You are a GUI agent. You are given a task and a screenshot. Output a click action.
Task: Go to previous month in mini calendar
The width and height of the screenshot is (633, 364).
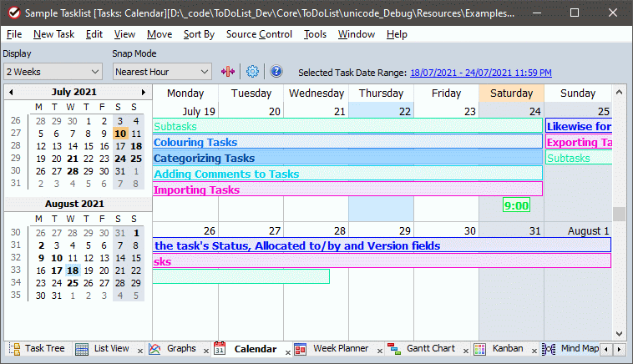[11, 92]
